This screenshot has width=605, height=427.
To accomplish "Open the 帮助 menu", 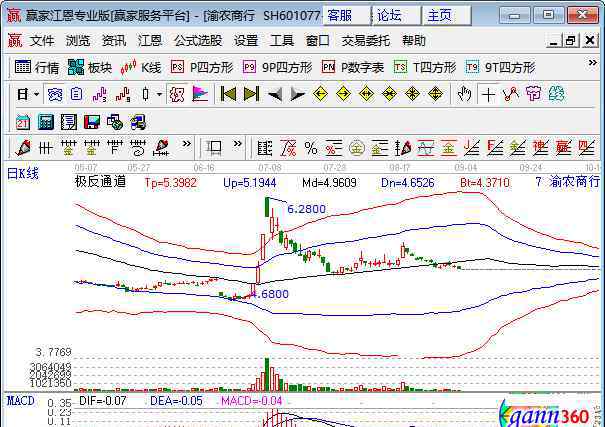I will coord(414,41).
